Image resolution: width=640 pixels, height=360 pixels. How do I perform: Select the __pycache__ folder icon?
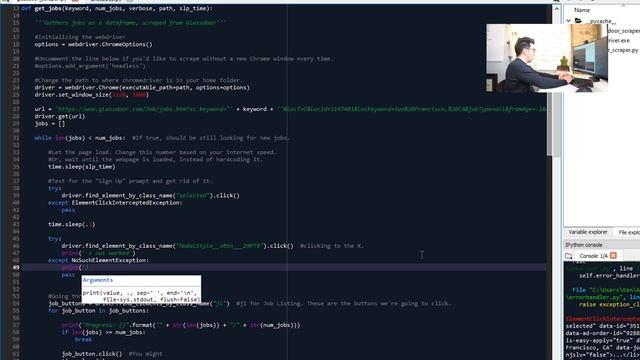click(x=578, y=20)
